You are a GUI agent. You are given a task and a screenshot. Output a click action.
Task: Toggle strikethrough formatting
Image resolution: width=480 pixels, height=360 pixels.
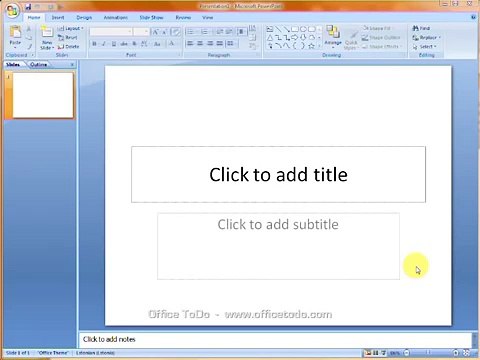tap(124, 44)
